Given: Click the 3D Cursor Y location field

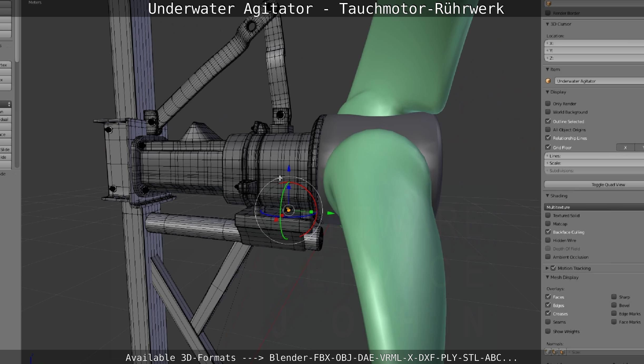Looking at the screenshot, I should [594, 51].
